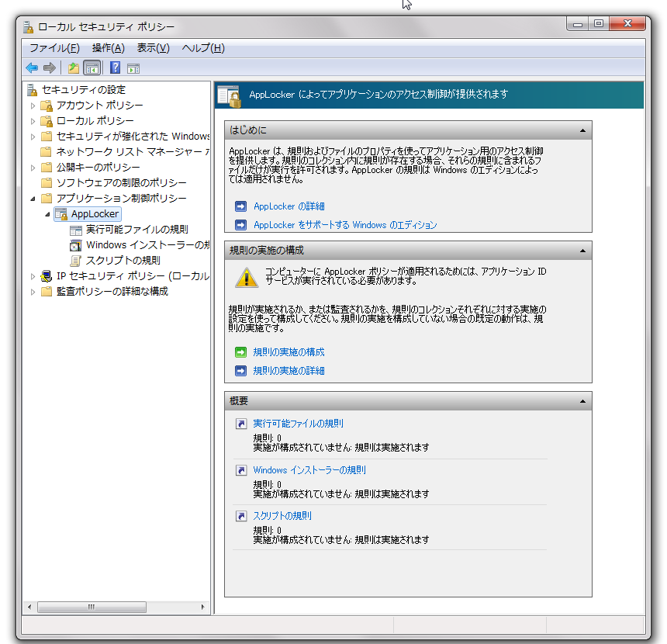This screenshot has height=644, width=667.
Task: Click the Windows インストーラー rules tree icon
Action: [x=76, y=246]
